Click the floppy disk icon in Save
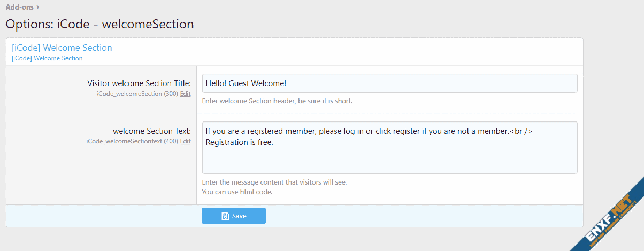The image size is (644, 251). [225, 216]
